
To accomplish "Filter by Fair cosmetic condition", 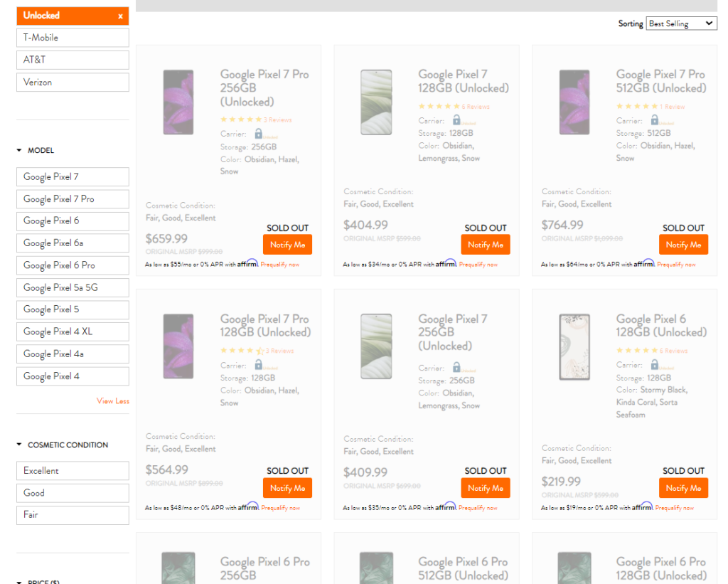I will click(73, 515).
